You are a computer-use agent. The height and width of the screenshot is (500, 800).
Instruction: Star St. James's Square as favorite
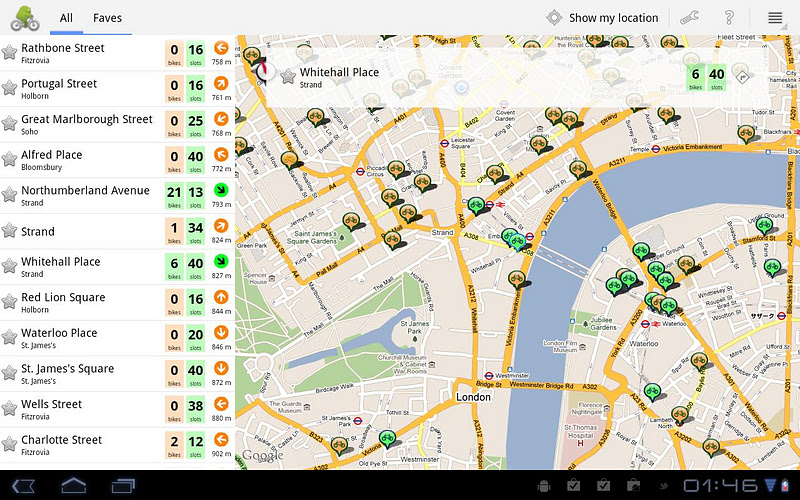[x=9, y=373]
